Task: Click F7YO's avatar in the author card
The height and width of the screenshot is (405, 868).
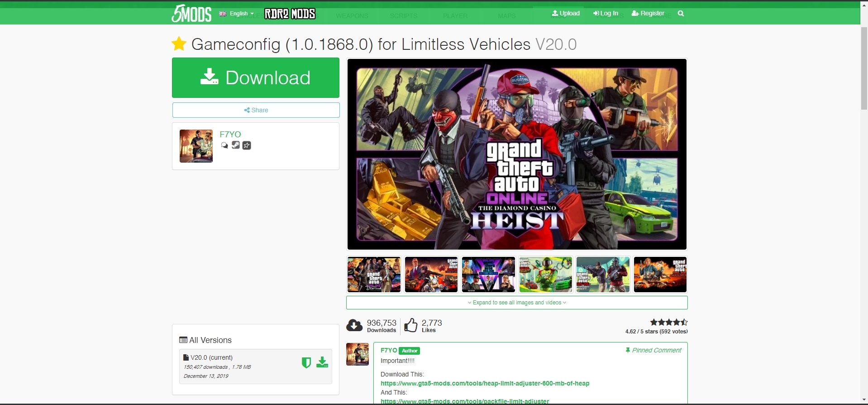Action: coord(196,146)
